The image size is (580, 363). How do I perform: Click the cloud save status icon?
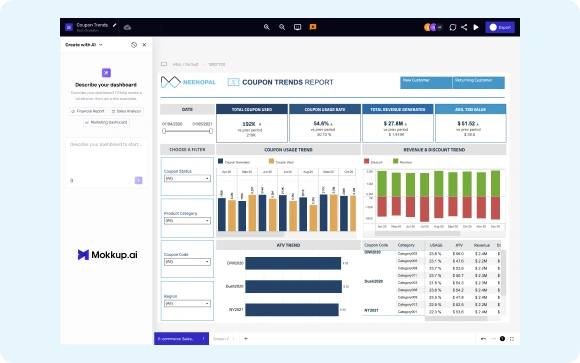coord(127,27)
